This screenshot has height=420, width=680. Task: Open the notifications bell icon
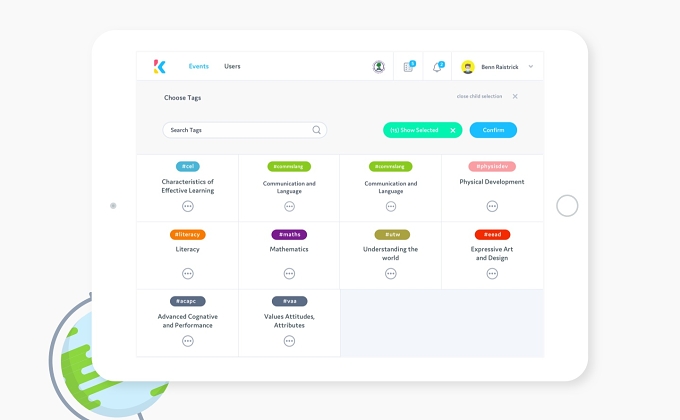point(438,66)
